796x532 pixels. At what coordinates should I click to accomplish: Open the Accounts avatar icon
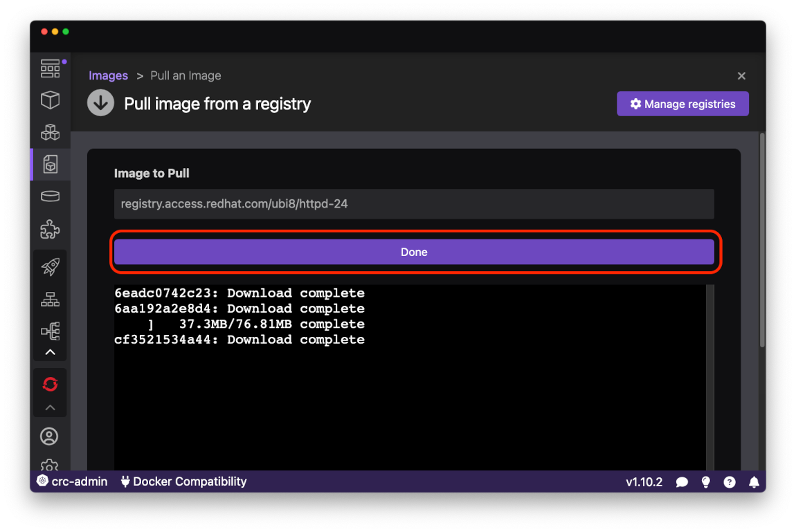(x=49, y=437)
